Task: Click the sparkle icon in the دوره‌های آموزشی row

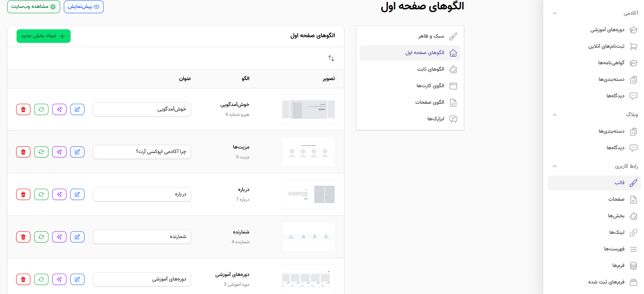Action: tap(59, 279)
